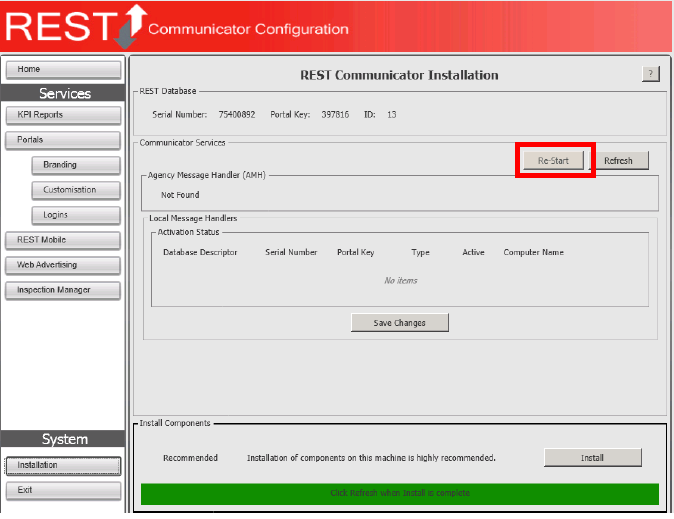Refresh communicator services status

(619, 160)
